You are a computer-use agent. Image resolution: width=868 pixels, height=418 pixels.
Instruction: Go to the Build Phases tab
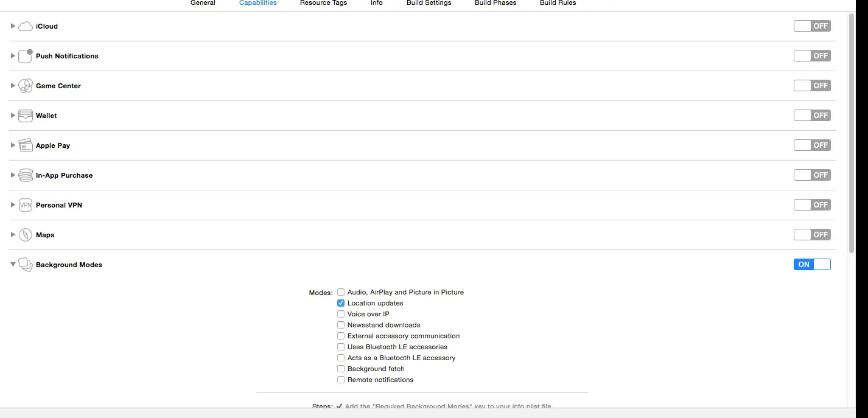(x=495, y=3)
